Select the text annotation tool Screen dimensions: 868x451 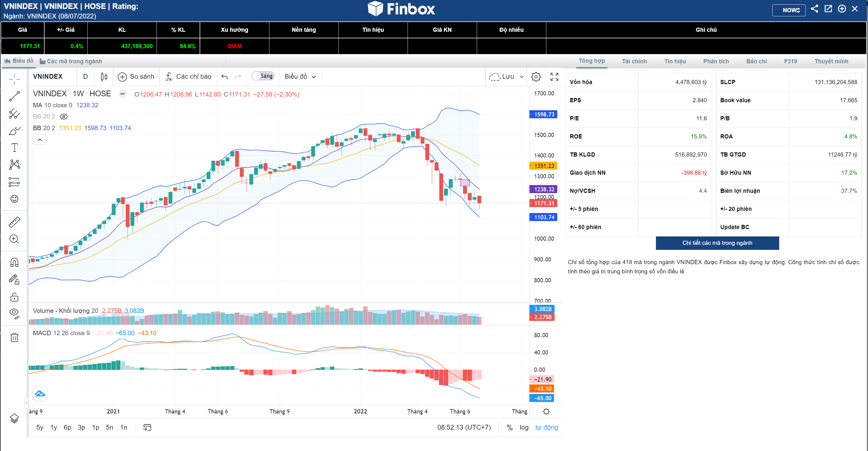point(14,148)
